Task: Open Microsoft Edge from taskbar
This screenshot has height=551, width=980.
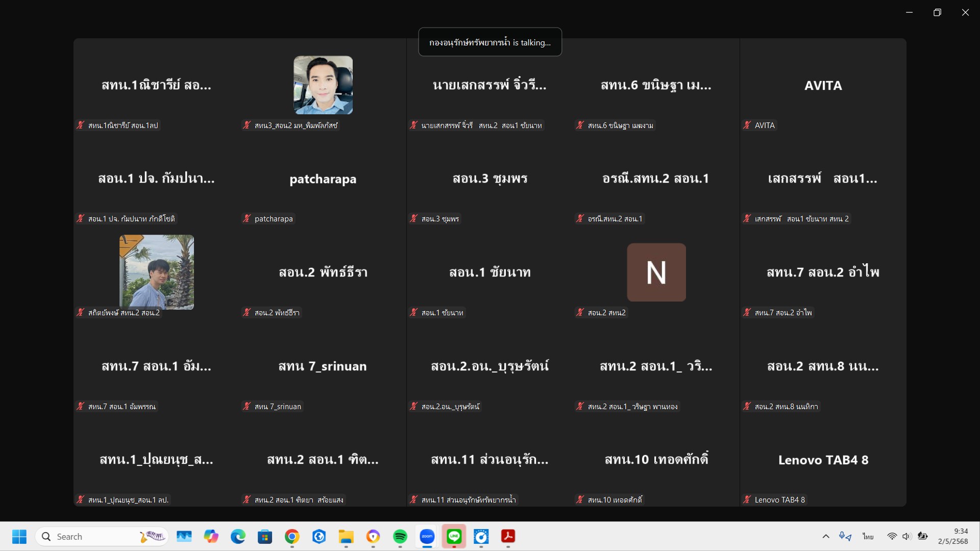Action: 238,536
